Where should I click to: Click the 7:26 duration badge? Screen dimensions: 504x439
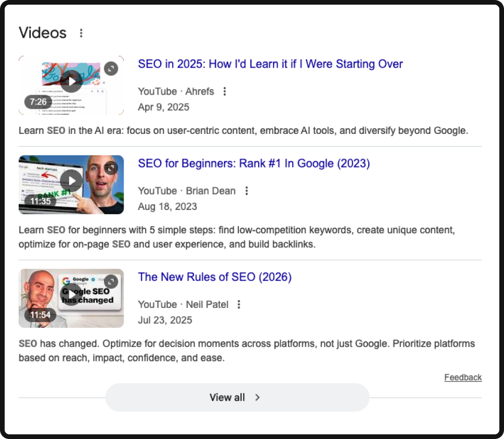pos(37,102)
